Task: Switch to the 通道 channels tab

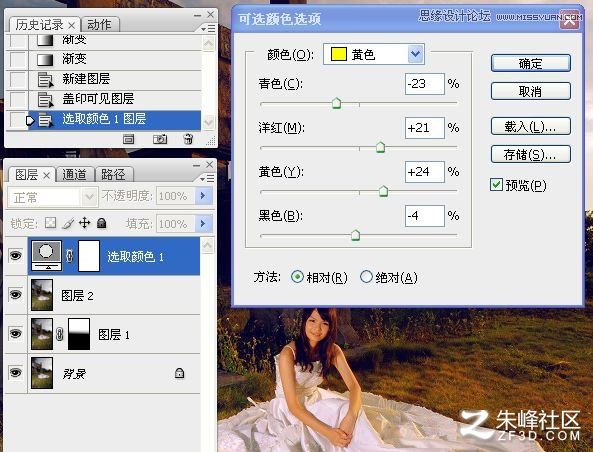Action: click(x=75, y=174)
